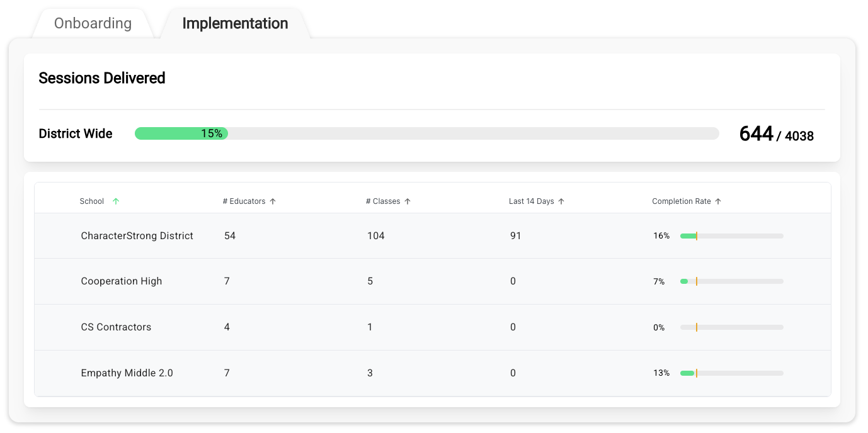Select the Implementation tab
The width and height of the screenshot is (868, 433).
coord(235,24)
